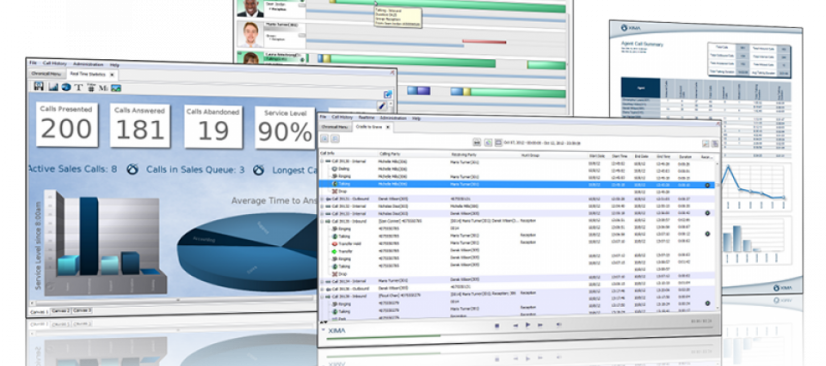Select the Cradle to Grave tab
The height and width of the screenshot is (366, 826).
(369, 127)
